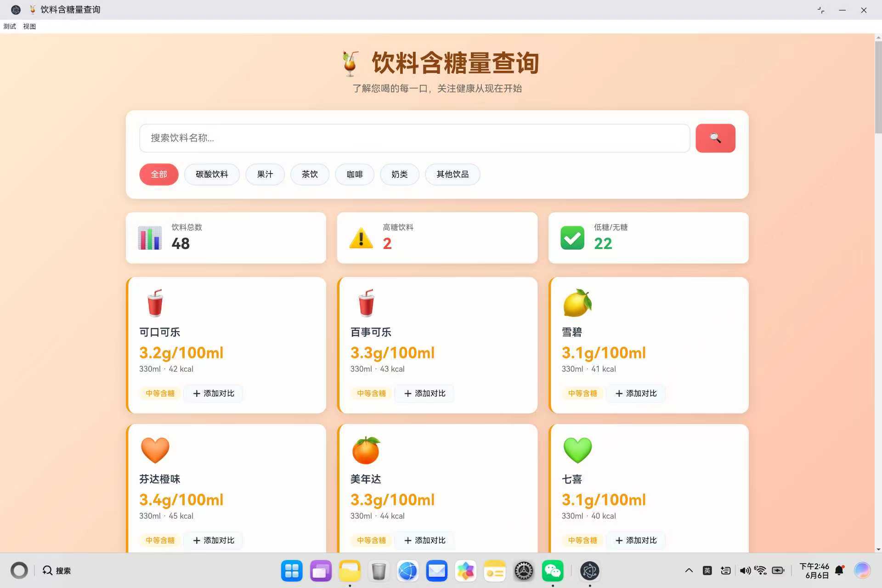Select the 全部 category filter
The width and height of the screenshot is (882, 588).
(x=159, y=175)
